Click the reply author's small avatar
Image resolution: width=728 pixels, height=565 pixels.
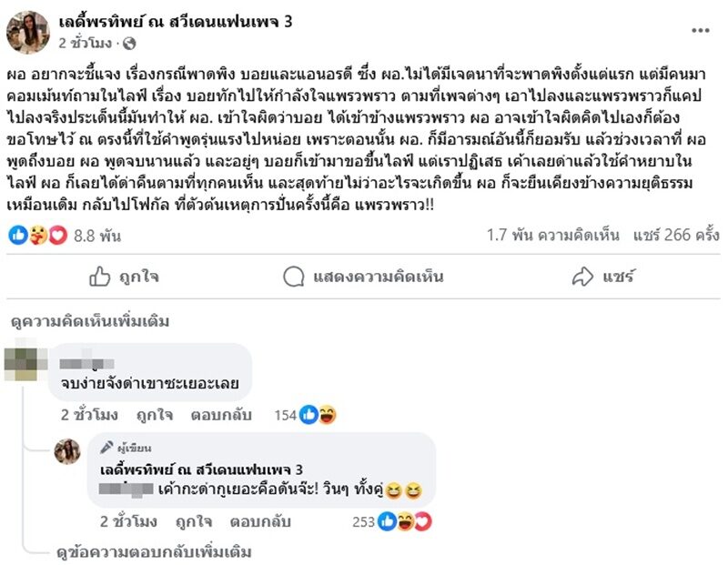pyautogui.click(x=67, y=450)
